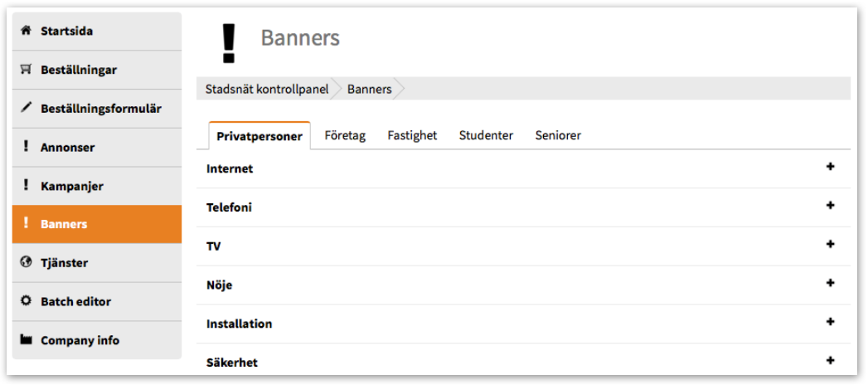Open the Banners sidebar menu item
This screenshot has width=868, height=385.
(97, 224)
